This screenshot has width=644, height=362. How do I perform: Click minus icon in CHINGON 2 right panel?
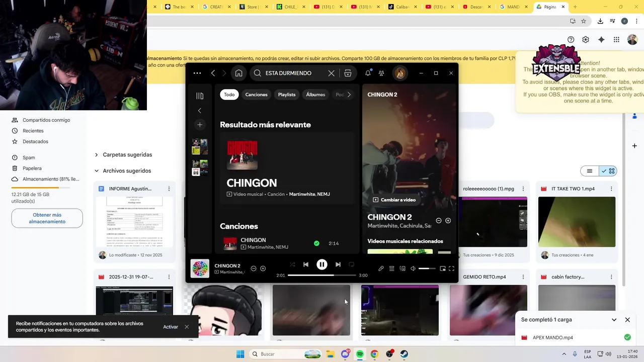[x=439, y=221]
